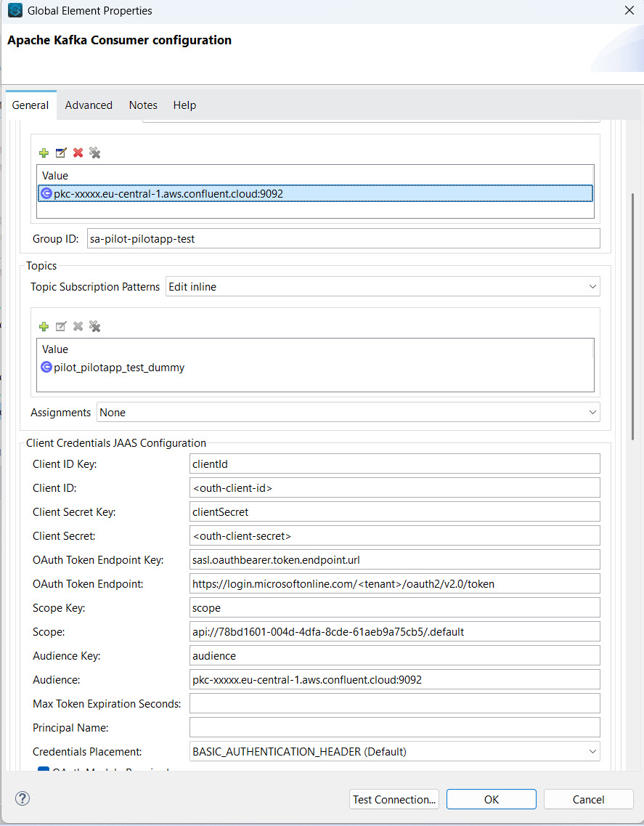Select the pkc-xxxxx bootstrap server row

[x=315, y=193]
